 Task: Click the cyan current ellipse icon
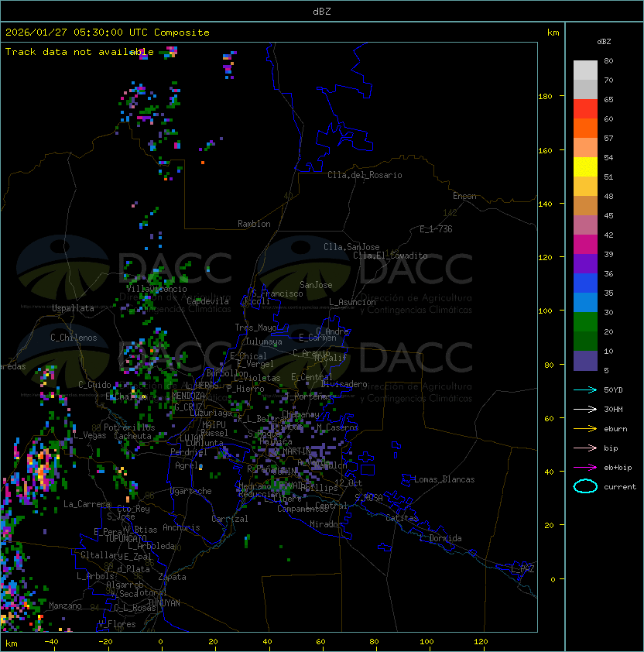point(585,486)
